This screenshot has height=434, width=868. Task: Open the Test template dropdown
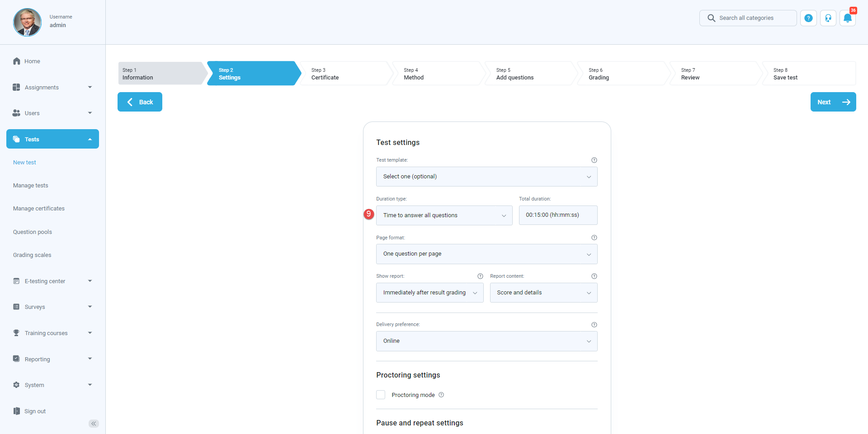486,177
